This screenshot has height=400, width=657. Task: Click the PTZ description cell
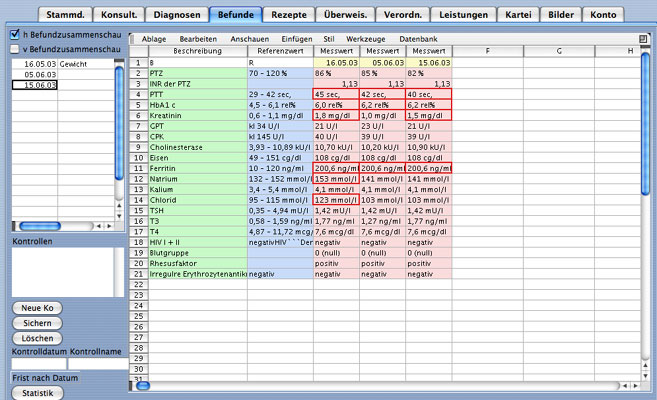tap(198, 73)
